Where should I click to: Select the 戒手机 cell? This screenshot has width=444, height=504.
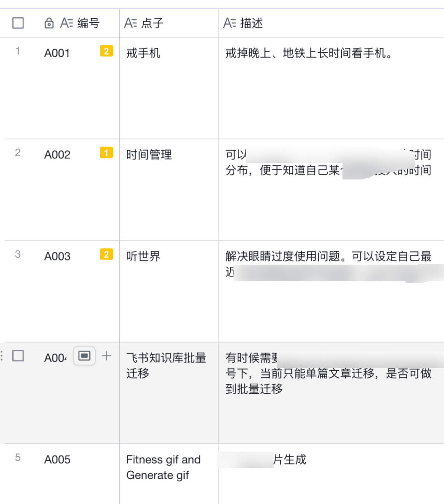tap(143, 53)
